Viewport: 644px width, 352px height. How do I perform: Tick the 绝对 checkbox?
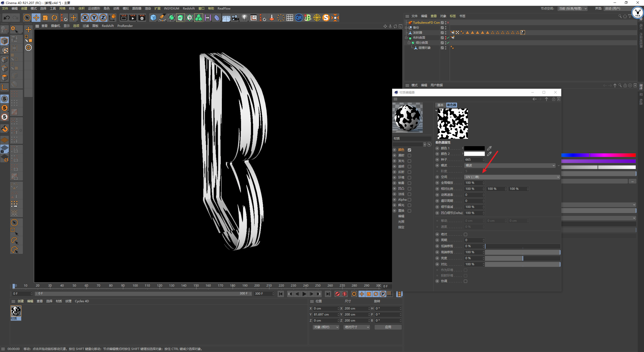465,234
